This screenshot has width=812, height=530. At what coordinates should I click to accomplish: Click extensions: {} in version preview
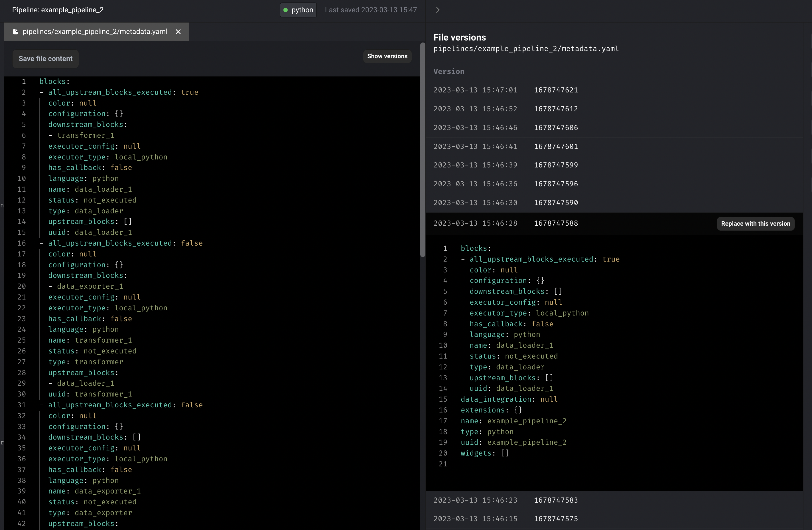(x=491, y=410)
